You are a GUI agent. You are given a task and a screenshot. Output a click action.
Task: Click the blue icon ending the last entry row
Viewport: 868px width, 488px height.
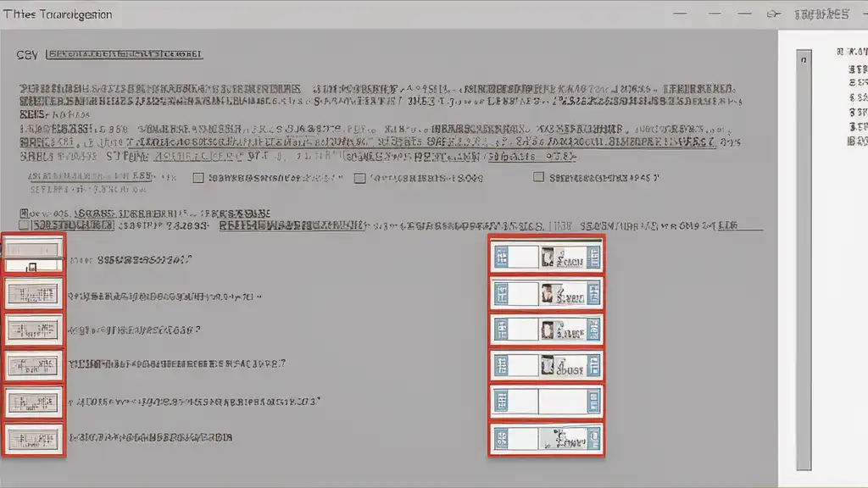point(593,440)
